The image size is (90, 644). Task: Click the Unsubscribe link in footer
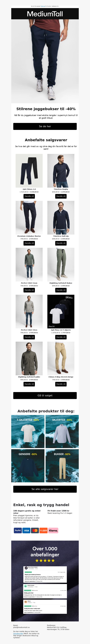click(18, 633)
